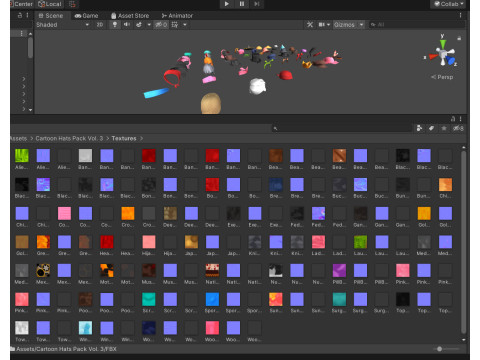Click Textures in breadcrumb path
480x360 pixels.
124,138
